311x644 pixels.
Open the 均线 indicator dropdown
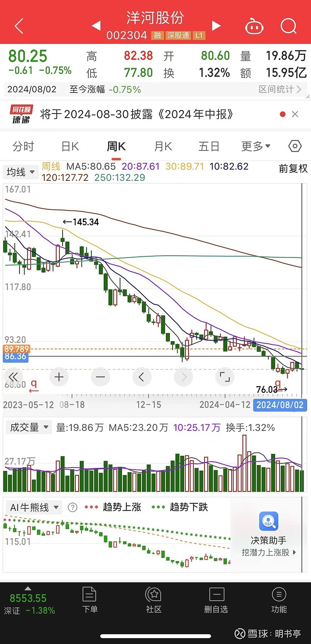[21, 172]
